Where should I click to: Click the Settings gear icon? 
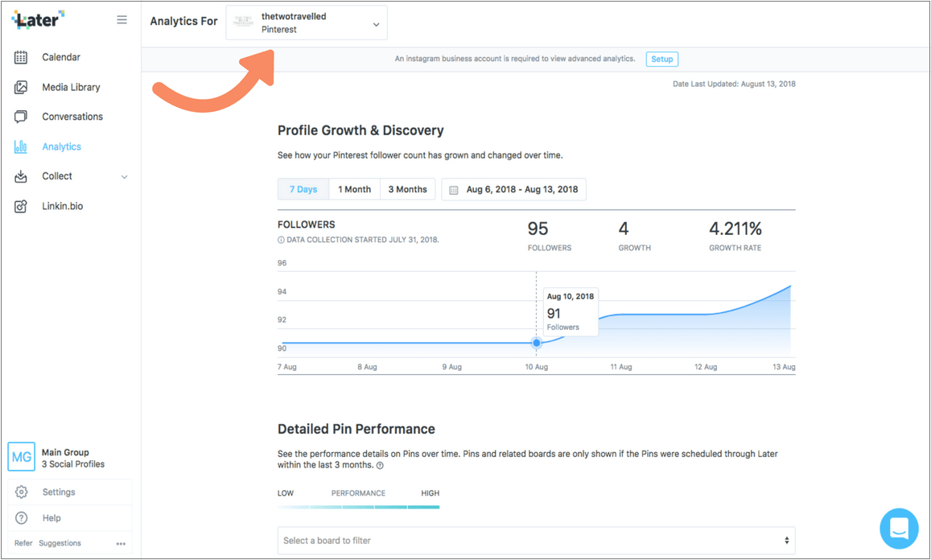point(22,492)
